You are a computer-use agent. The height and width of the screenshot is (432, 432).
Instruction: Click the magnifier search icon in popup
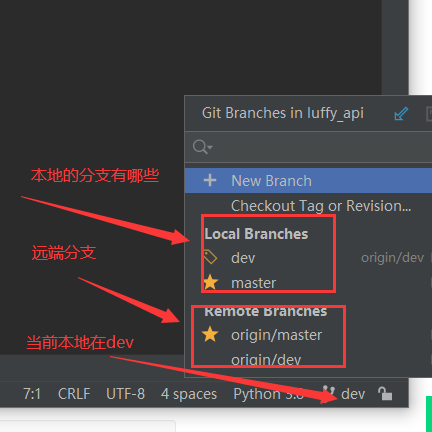point(202,147)
